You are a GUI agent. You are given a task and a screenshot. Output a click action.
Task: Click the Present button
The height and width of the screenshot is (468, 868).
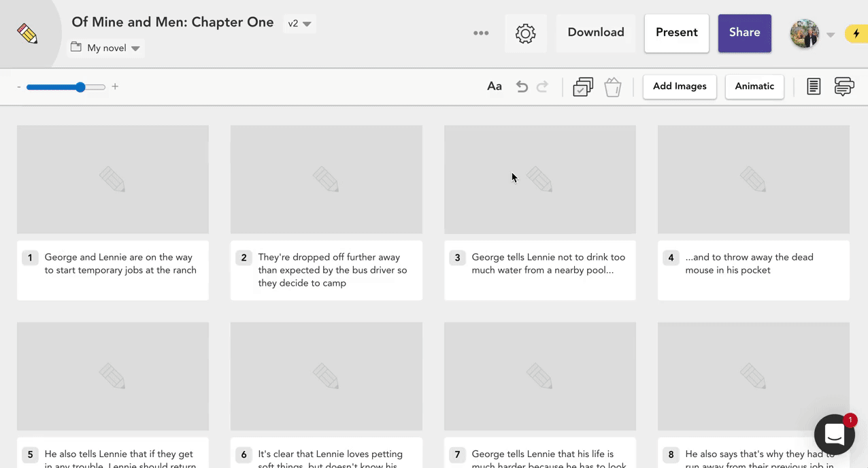click(676, 32)
